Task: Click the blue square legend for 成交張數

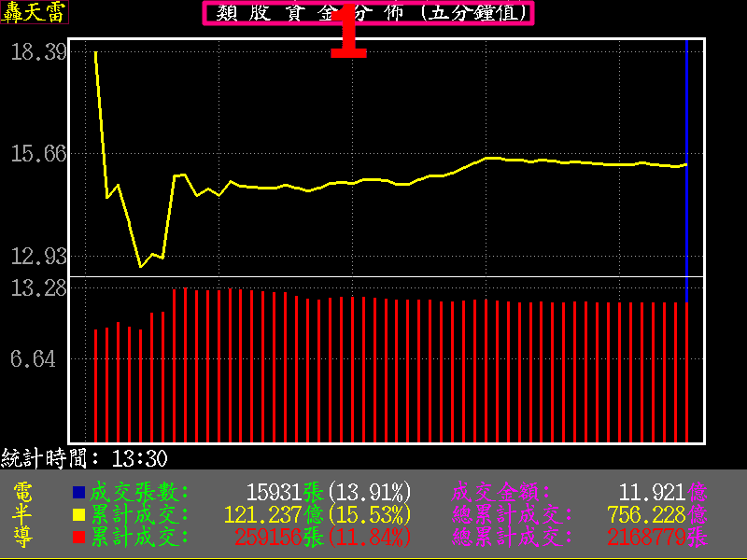Action: point(78,492)
